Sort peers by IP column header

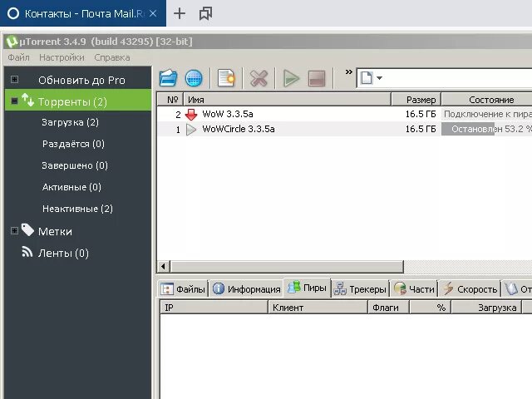214,308
